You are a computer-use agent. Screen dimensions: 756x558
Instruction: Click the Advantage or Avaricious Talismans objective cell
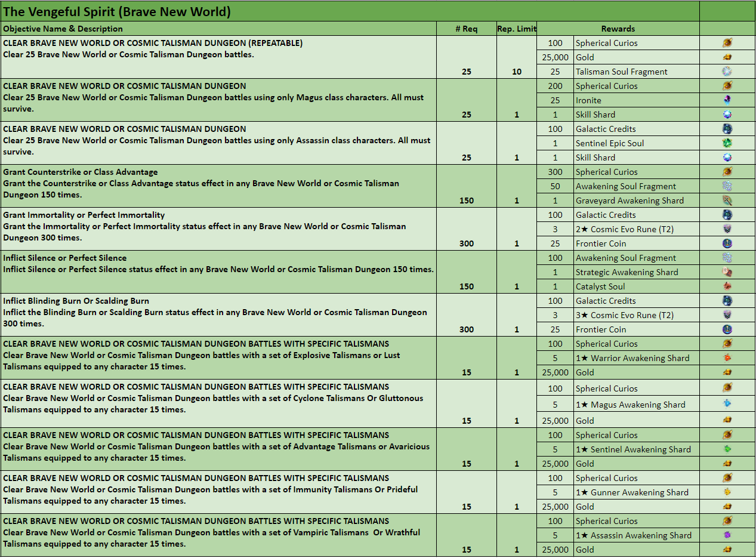(x=218, y=449)
